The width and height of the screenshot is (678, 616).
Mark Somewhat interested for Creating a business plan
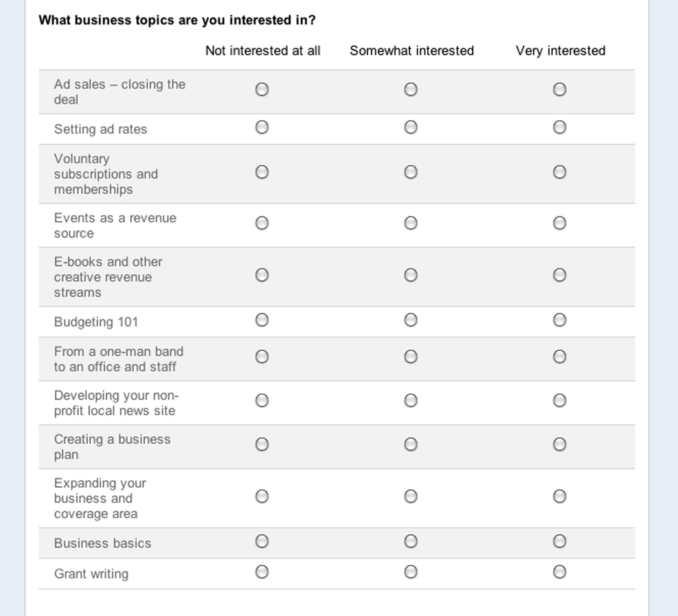(410, 445)
